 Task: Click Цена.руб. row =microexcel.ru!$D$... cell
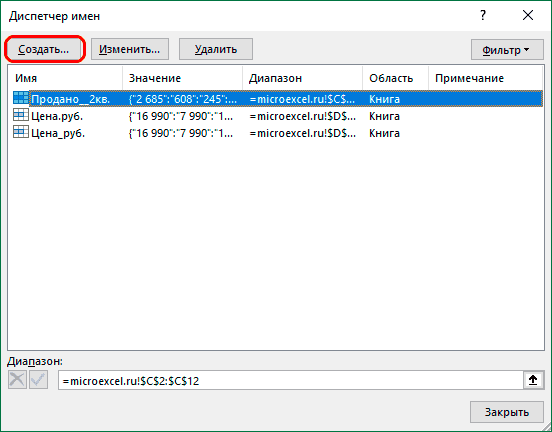(303, 116)
